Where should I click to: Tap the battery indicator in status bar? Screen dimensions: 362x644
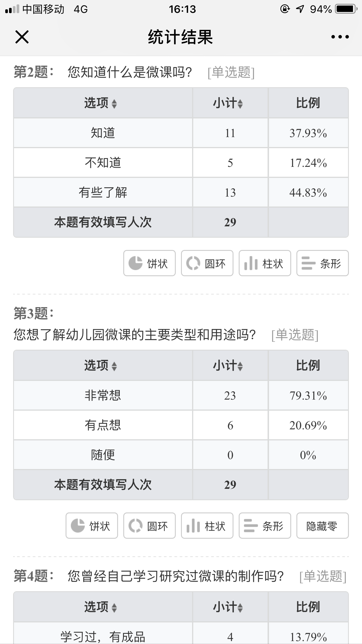[346, 9]
